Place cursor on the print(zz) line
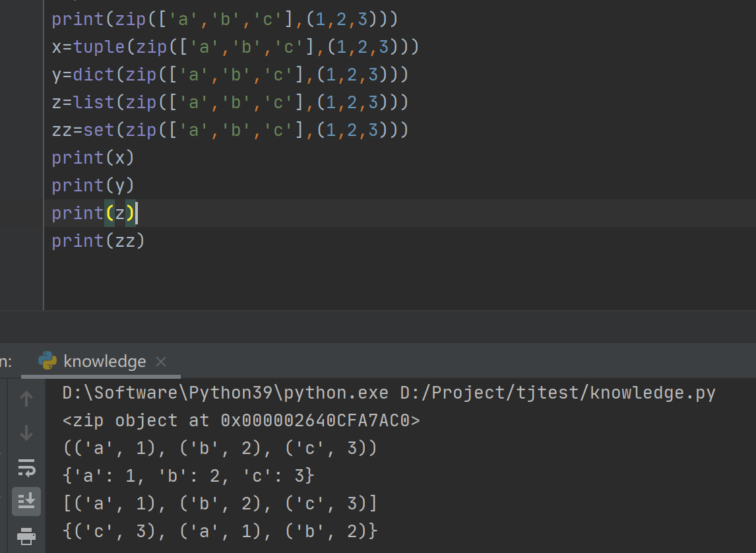 click(98, 241)
